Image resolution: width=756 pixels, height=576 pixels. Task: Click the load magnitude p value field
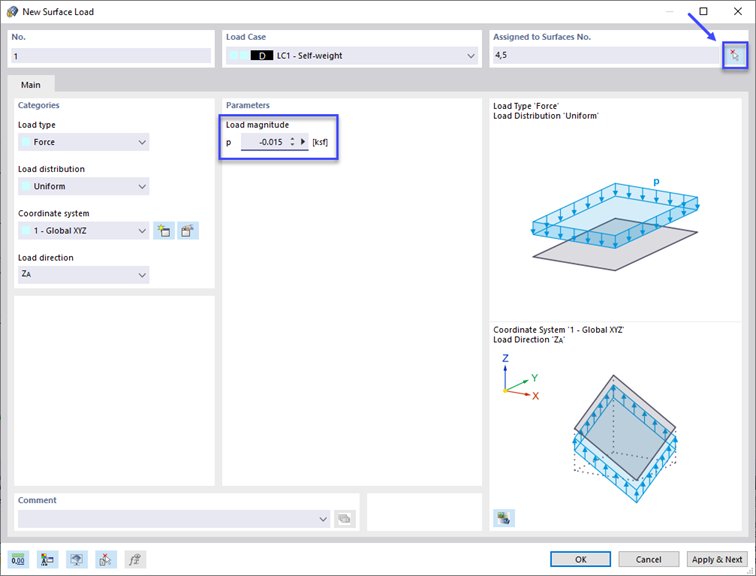click(265, 142)
